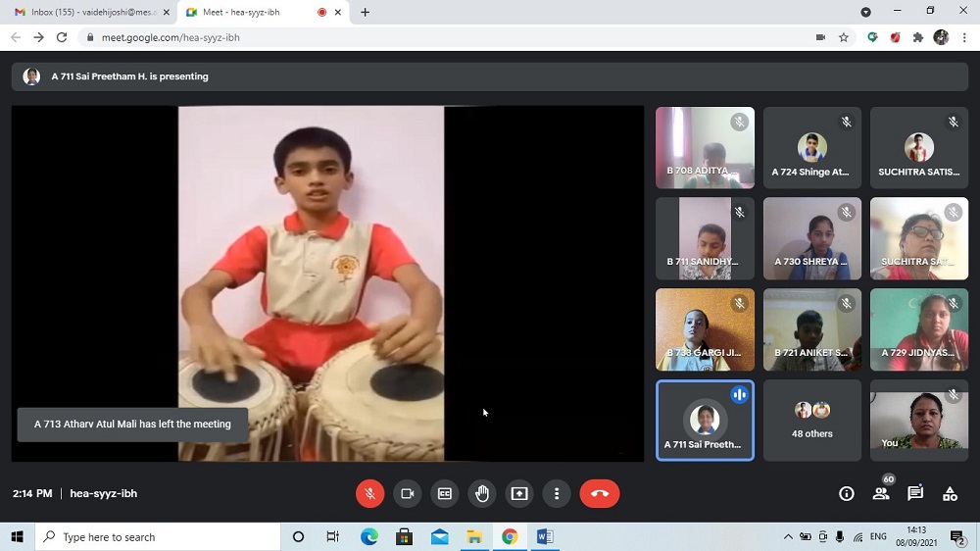Open the three-dot more options menu

tap(557, 493)
